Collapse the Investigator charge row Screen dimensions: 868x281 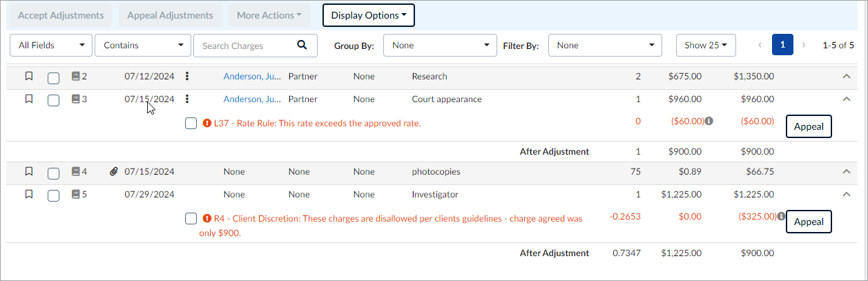tap(847, 195)
